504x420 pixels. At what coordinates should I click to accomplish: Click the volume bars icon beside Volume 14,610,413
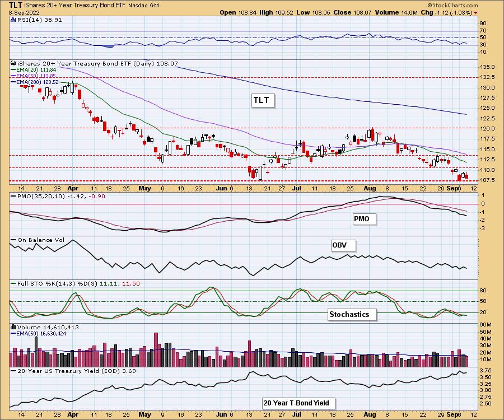(x=13, y=327)
